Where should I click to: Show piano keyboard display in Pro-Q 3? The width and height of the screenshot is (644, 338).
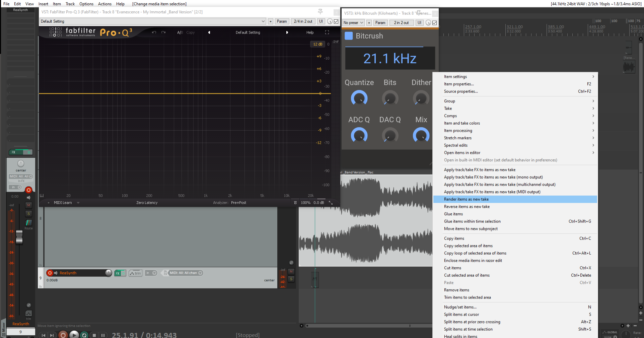click(x=42, y=195)
